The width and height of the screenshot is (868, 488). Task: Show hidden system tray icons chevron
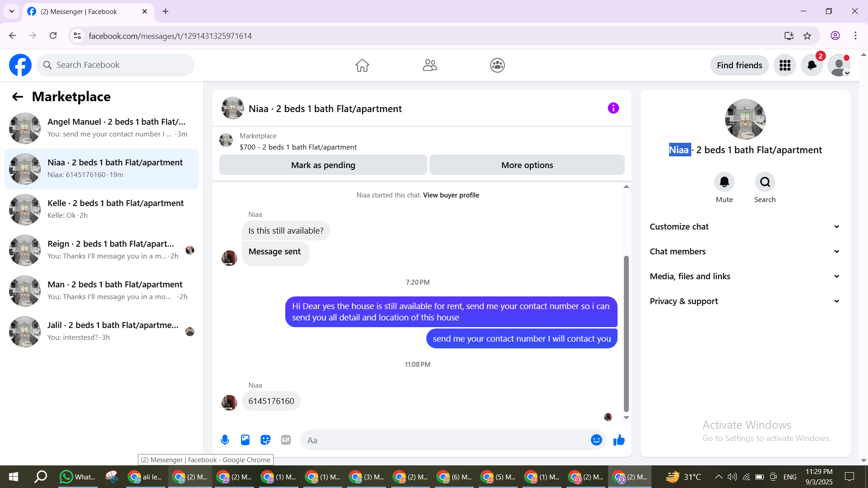(x=718, y=477)
